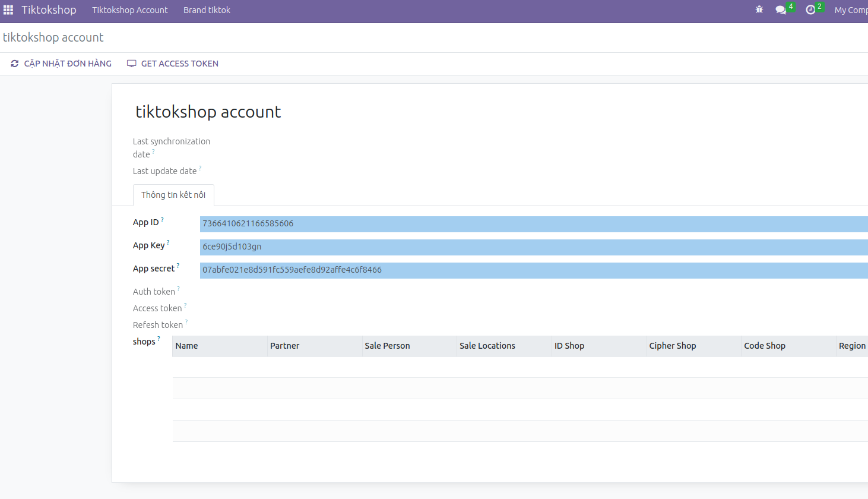Select the Thông tin kết nối tab

[173, 195]
